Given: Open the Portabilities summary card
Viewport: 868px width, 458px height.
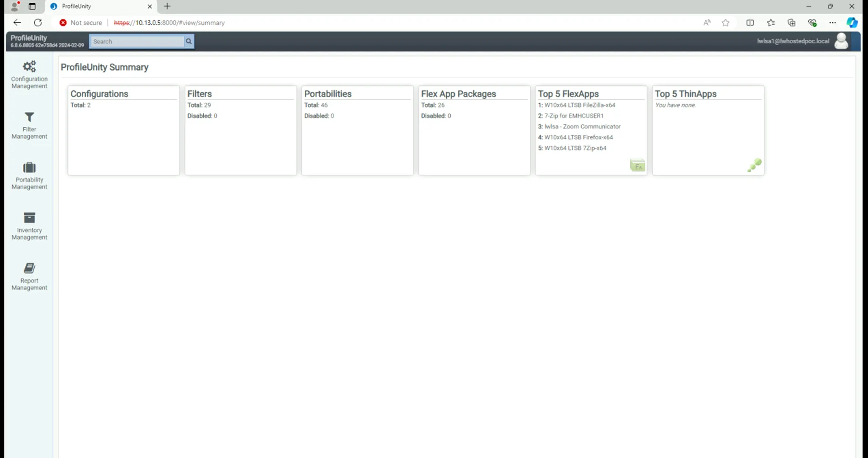Looking at the screenshot, I should 357,130.
